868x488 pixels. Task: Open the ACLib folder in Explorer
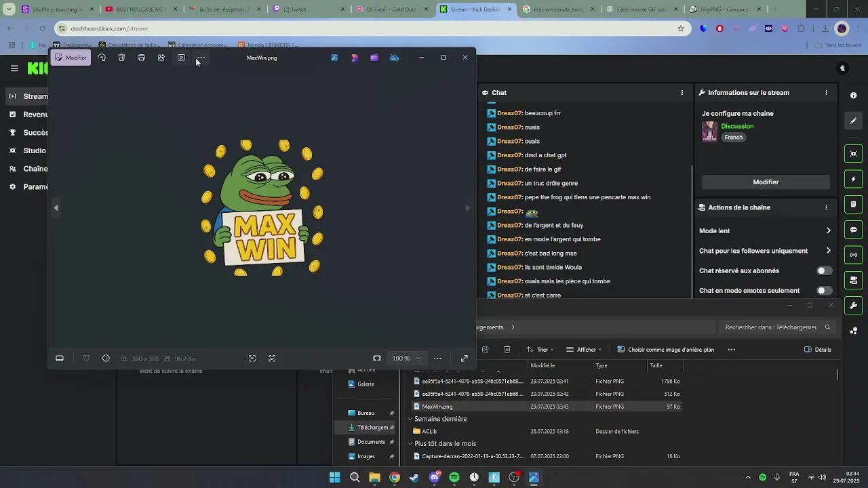pyautogui.click(x=429, y=432)
